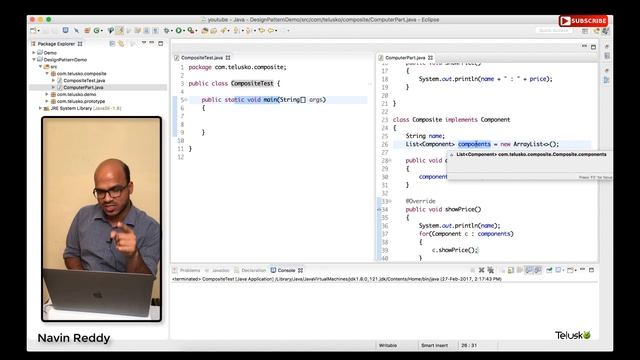640x360 pixels.
Task: Open the Run button dropdown arrow
Action: pyautogui.click(x=184, y=31)
